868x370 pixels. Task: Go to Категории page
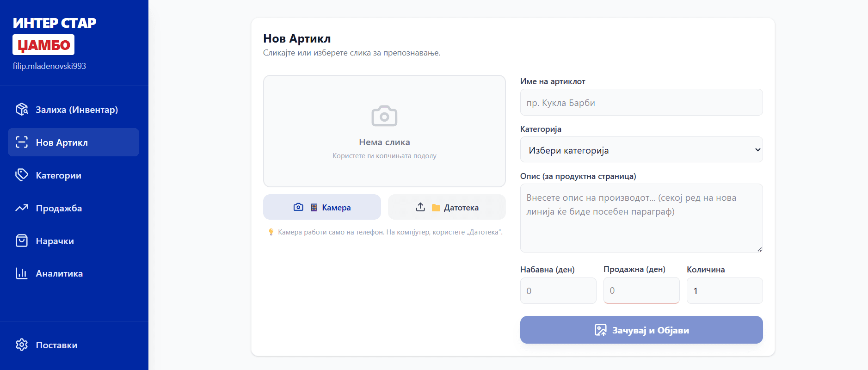(74, 175)
